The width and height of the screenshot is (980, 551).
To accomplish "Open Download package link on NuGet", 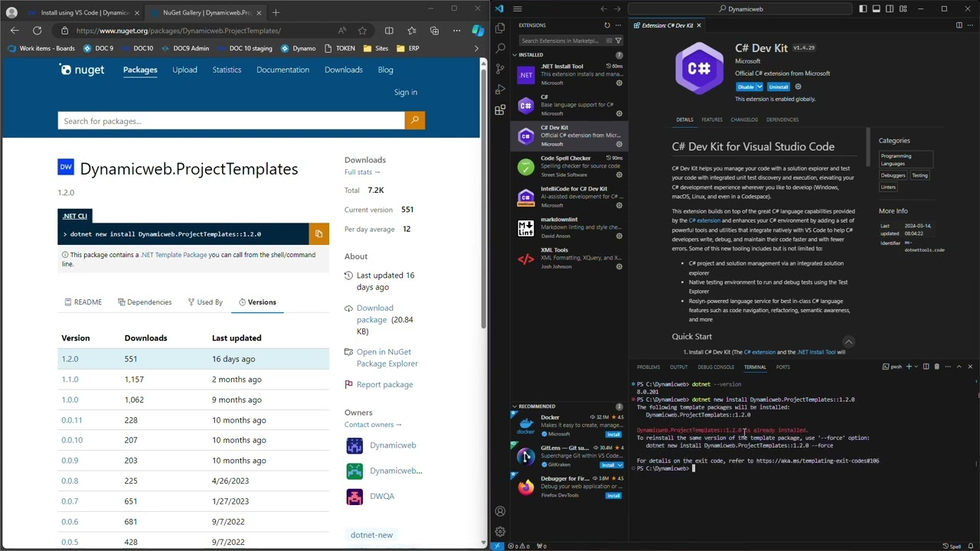I will [x=374, y=314].
